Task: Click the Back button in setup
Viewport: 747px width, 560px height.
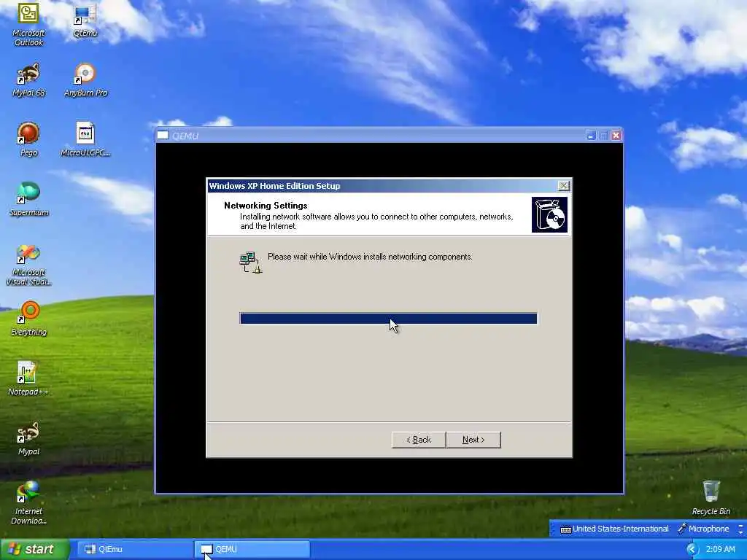Action: click(419, 440)
